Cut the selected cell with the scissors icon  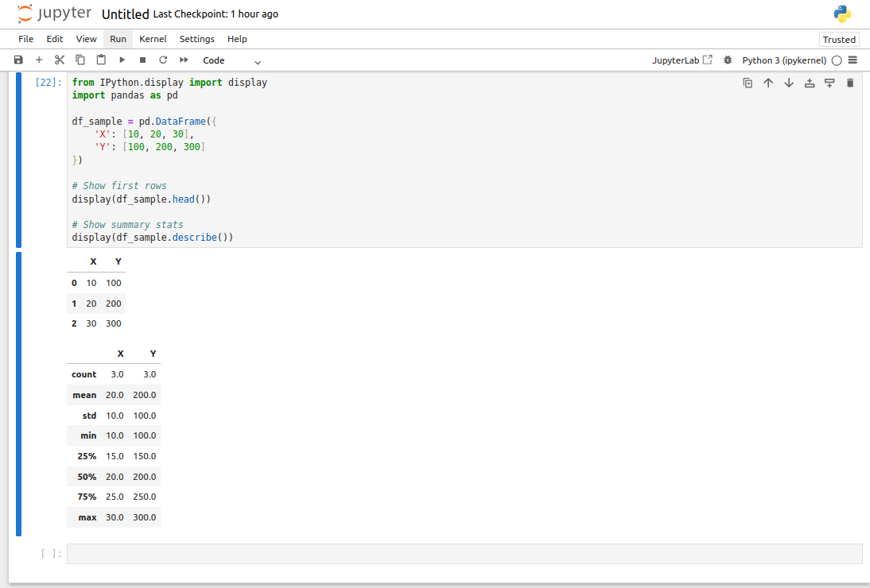coord(60,60)
